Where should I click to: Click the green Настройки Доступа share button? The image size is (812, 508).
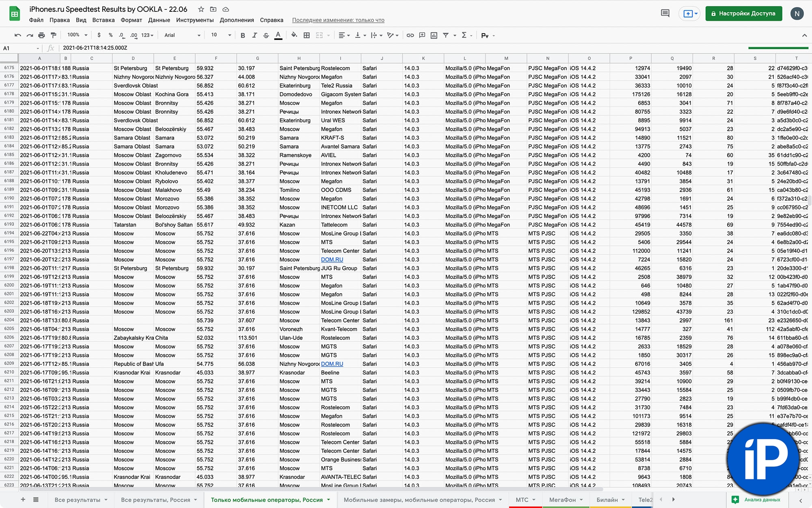pos(743,13)
